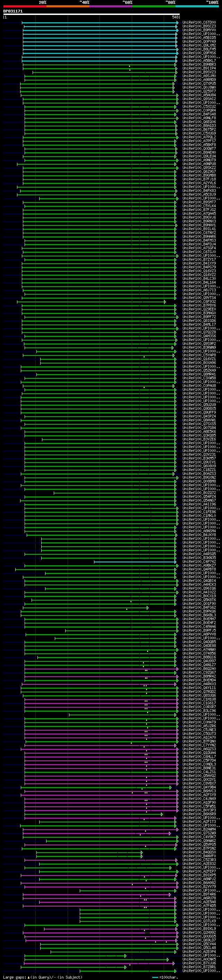This screenshot has width=222, height=980.
Task: Select hit label UniRef100_Q9LXM2
Action: tap(199, 45)
